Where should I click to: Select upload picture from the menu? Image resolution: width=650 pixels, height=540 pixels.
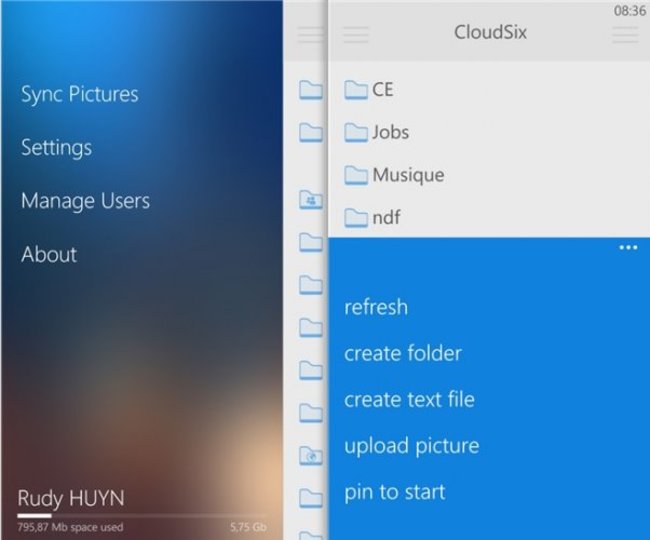(411, 445)
